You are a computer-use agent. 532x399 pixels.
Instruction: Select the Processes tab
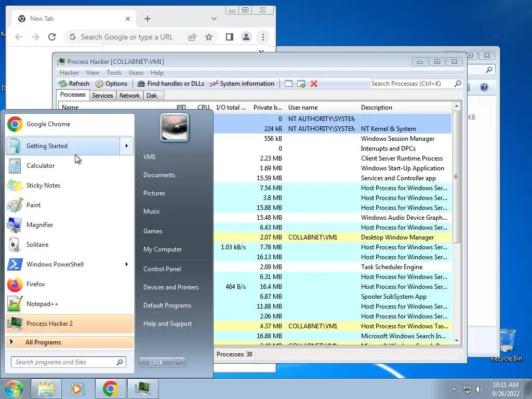tap(73, 95)
